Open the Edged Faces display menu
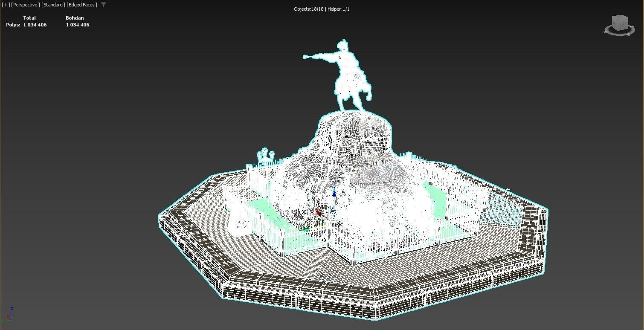Screen dimensions: 644x330 pyautogui.click(x=82, y=5)
